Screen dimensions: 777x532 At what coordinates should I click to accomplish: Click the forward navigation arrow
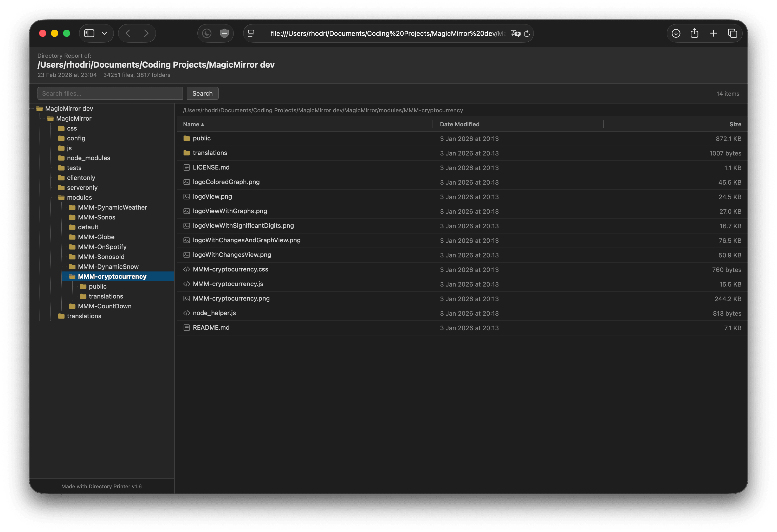(x=146, y=34)
